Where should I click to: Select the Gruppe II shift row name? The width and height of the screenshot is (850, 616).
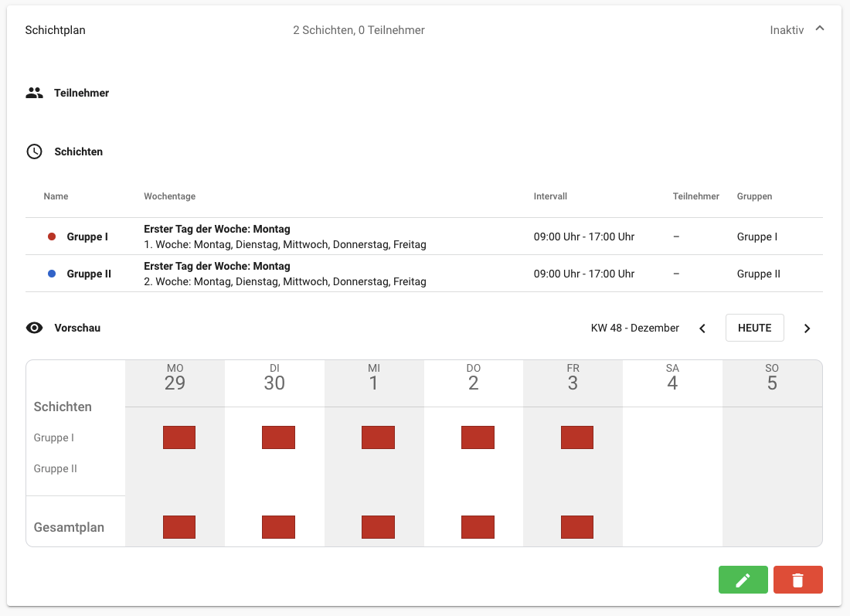89,274
